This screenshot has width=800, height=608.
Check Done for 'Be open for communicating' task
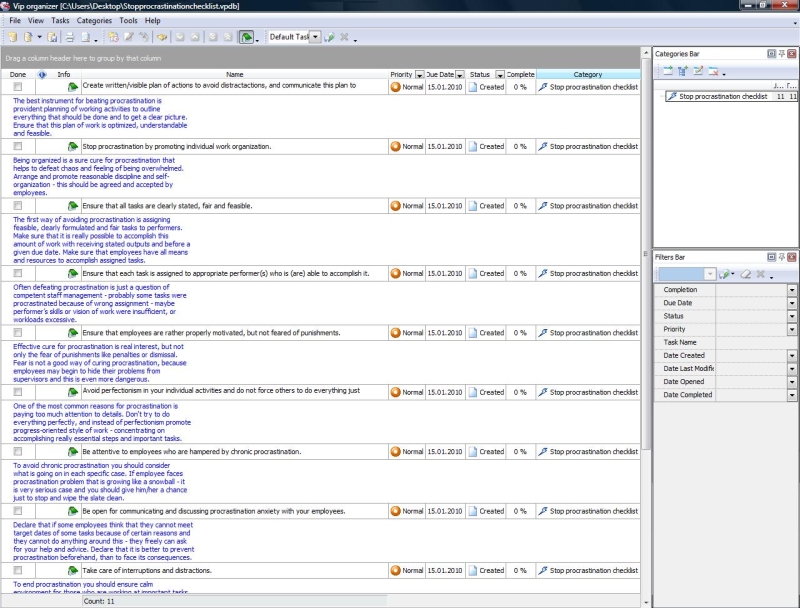click(x=18, y=511)
